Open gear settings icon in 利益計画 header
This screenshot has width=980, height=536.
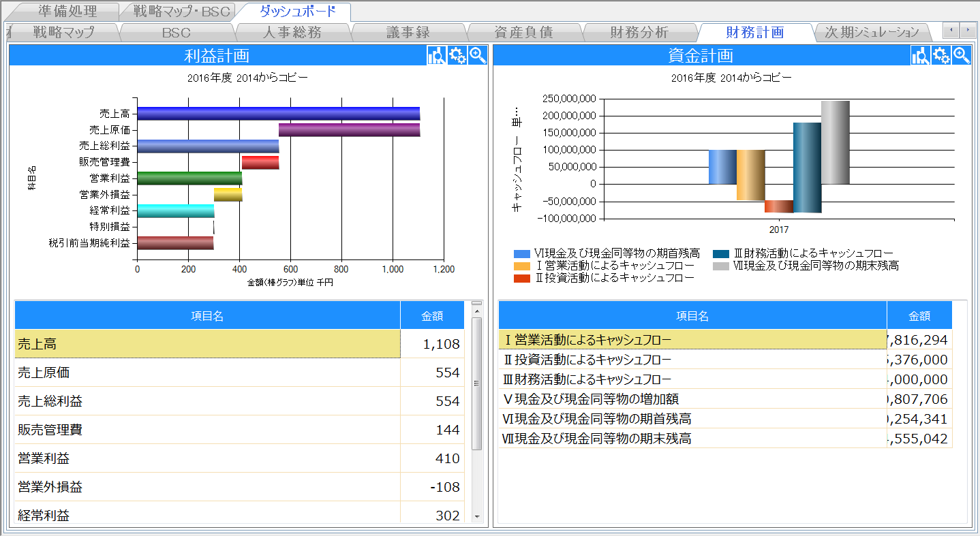457,56
